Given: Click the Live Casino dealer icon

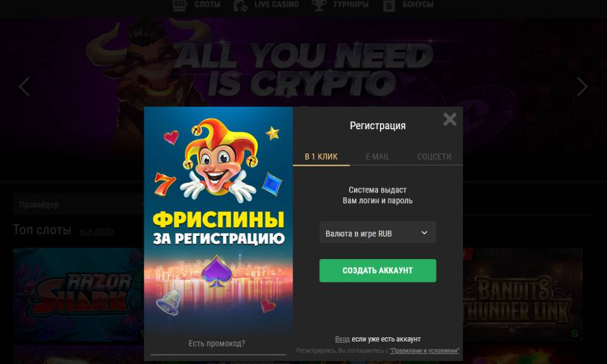Looking at the screenshot, I should pyautogui.click(x=240, y=5).
